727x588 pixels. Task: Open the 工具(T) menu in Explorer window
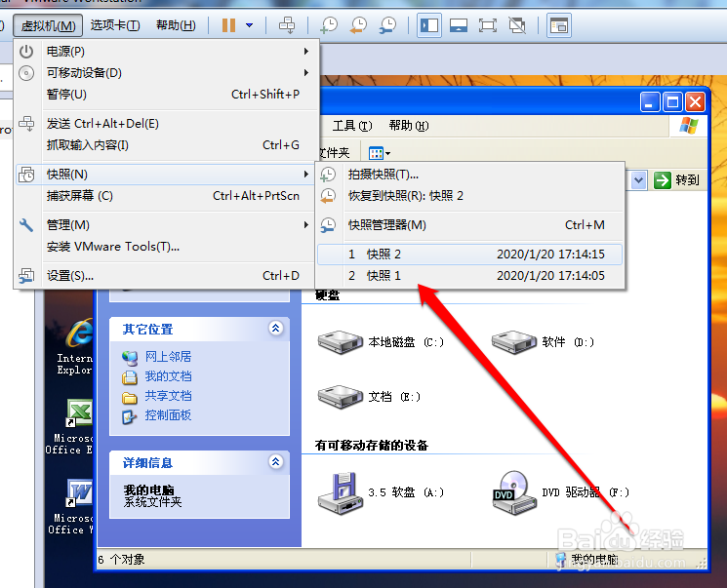(352, 126)
